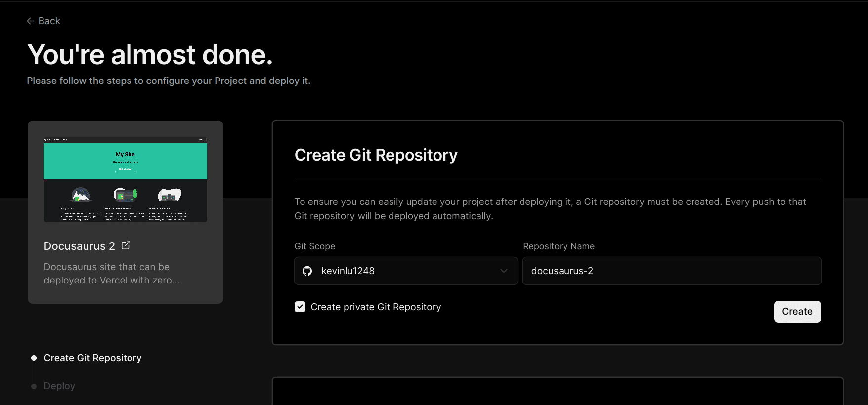The height and width of the screenshot is (405, 868).
Task: Expand the Git Scope chevron arrow
Action: [504, 271]
